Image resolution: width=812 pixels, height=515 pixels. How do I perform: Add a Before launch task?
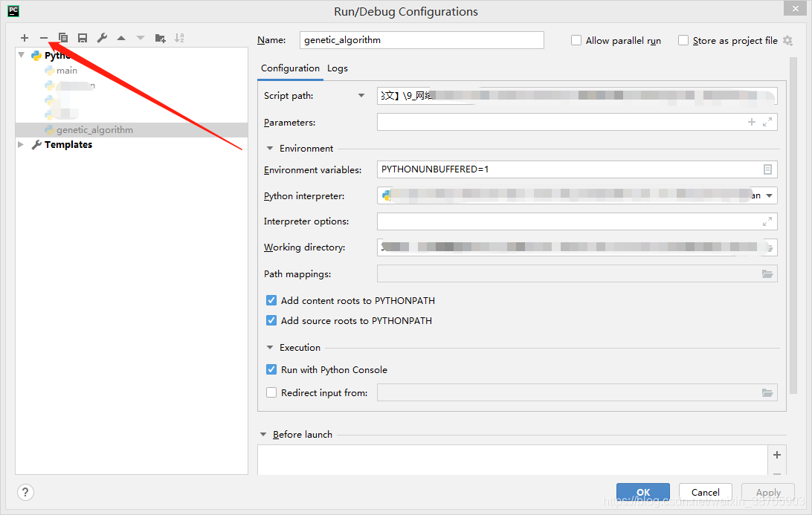[x=777, y=455]
